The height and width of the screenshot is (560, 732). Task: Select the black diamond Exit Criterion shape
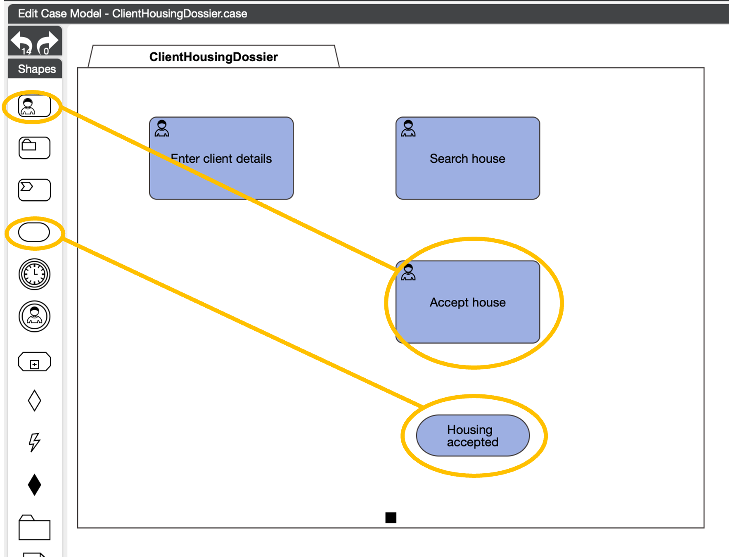pos(34,484)
